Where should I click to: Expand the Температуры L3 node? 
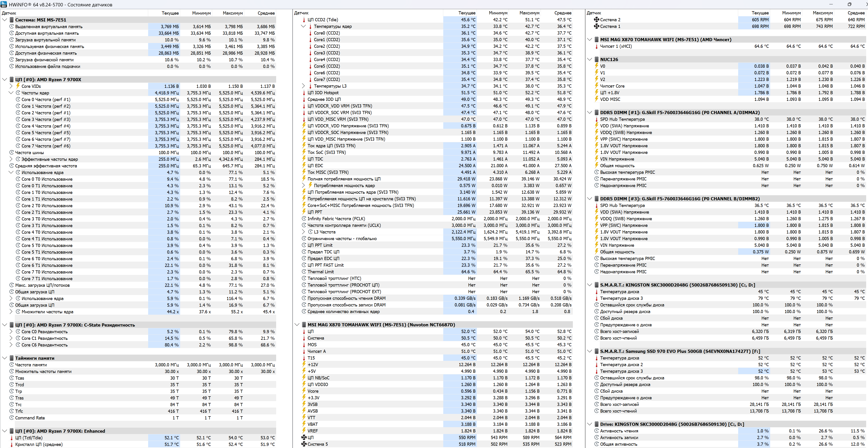point(303,86)
